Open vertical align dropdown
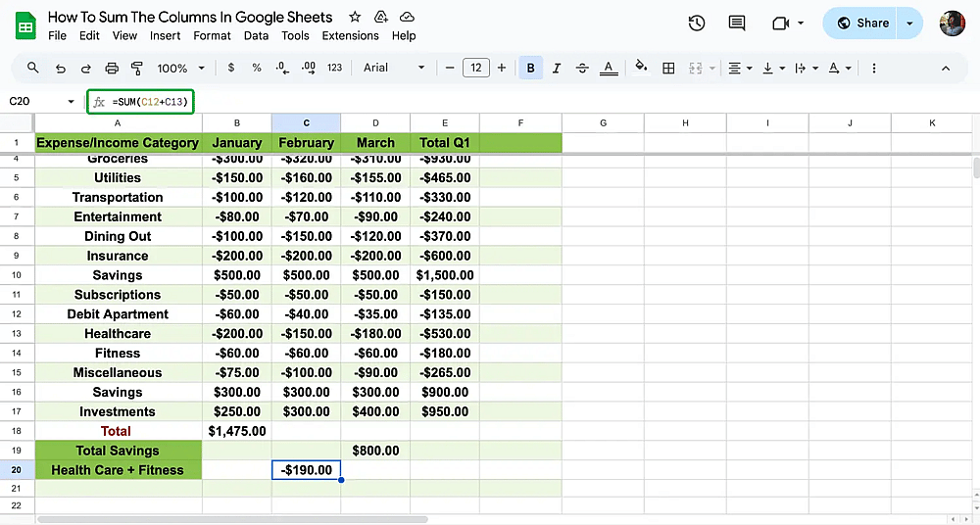 (x=773, y=69)
